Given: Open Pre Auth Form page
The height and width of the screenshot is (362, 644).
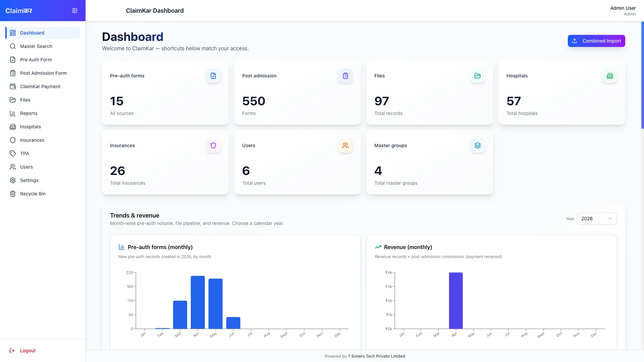Looking at the screenshot, I should 43,60.
